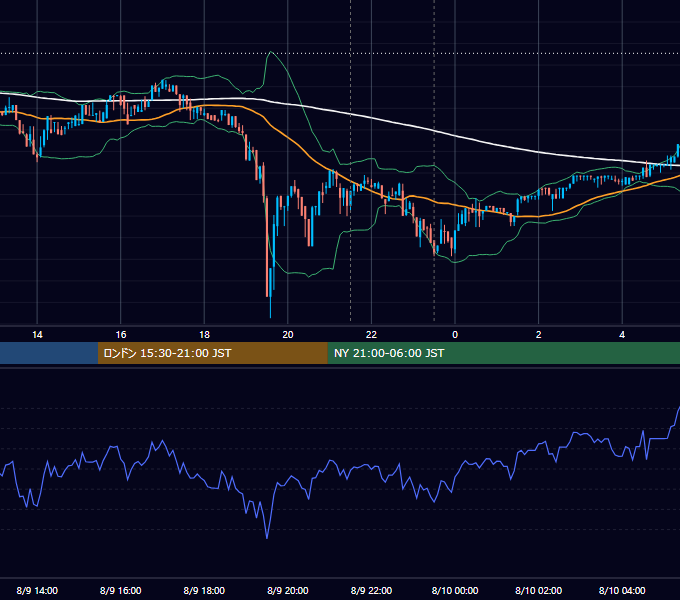Click the 16 hour label on the price chart axis

[x=121, y=335]
